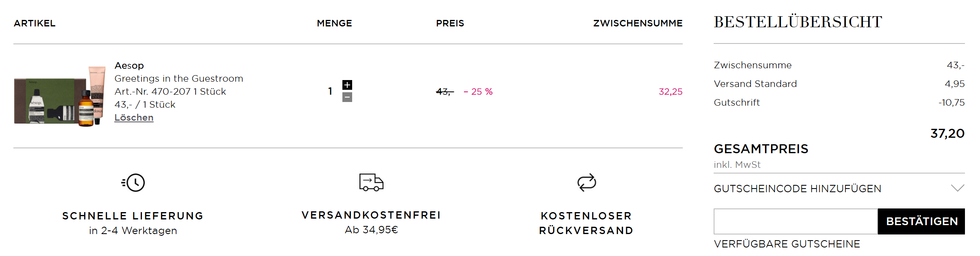
Task: Click the Aesop brand name
Action: click(129, 65)
